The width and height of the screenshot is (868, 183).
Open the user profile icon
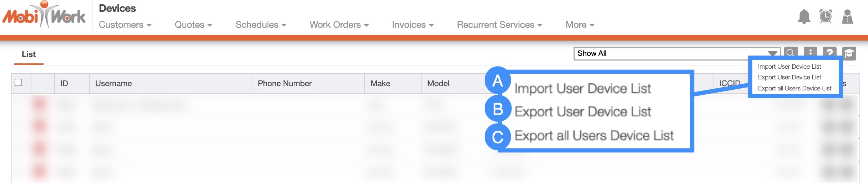(847, 16)
